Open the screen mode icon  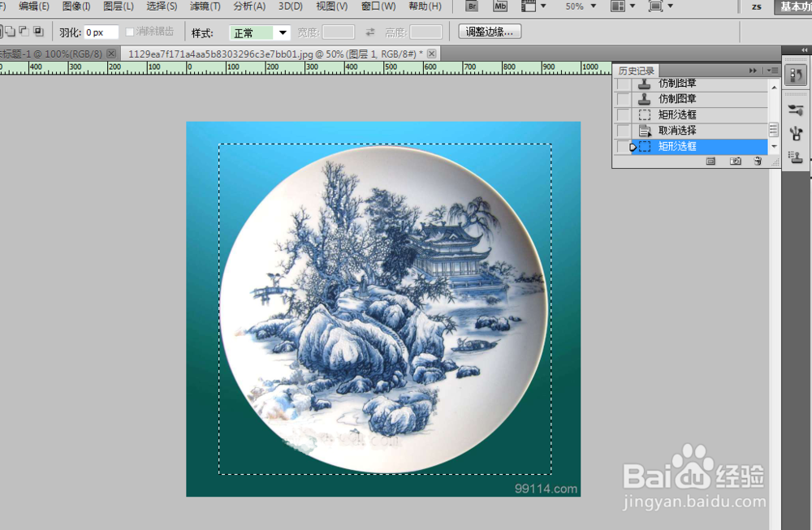pos(655,6)
